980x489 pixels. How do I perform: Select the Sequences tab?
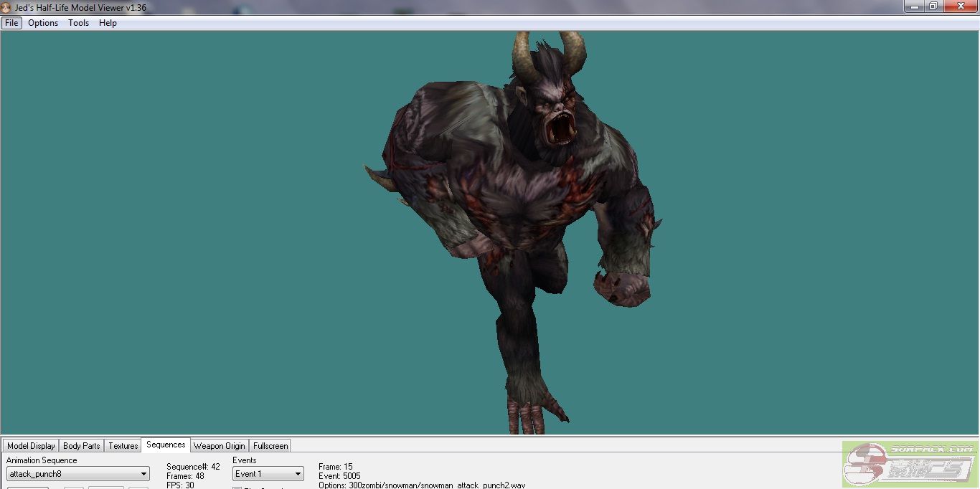[166, 445]
